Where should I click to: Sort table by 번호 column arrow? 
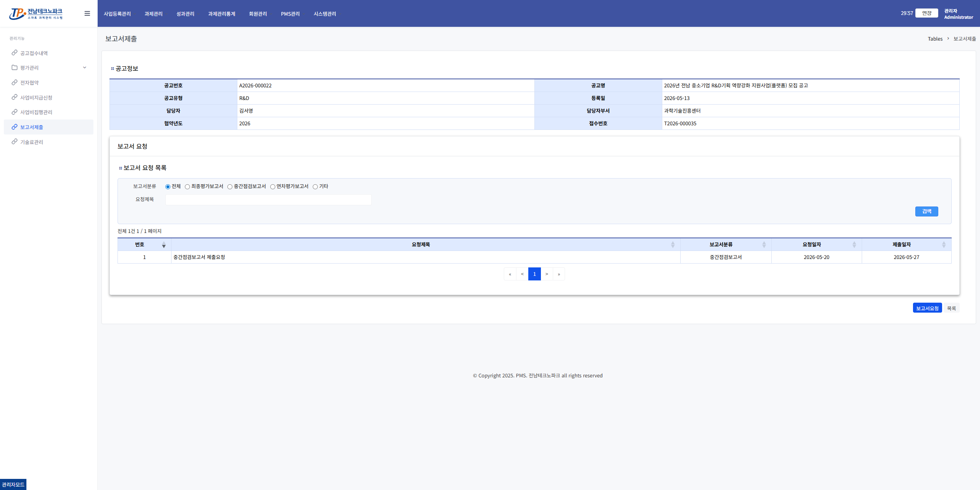coord(164,245)
